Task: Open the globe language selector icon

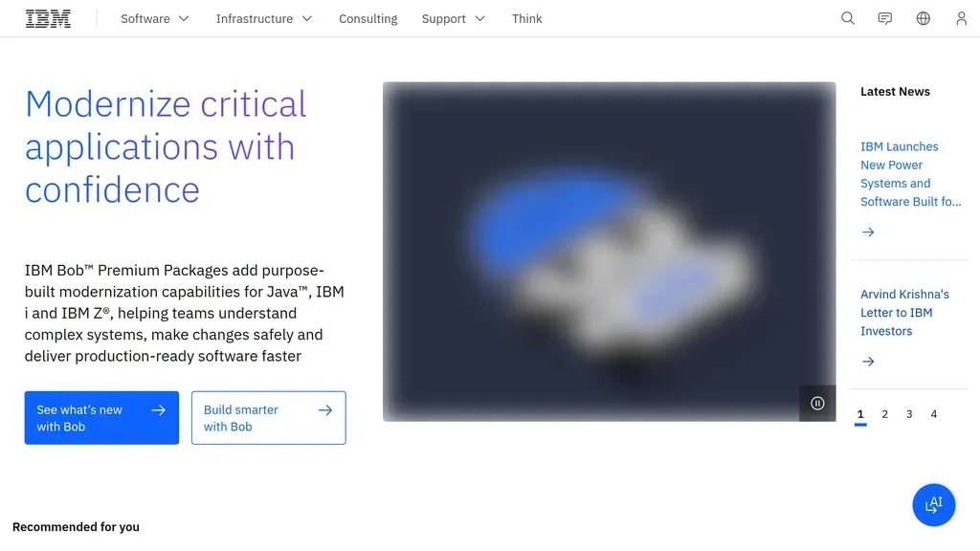Action: coord(924,18)
